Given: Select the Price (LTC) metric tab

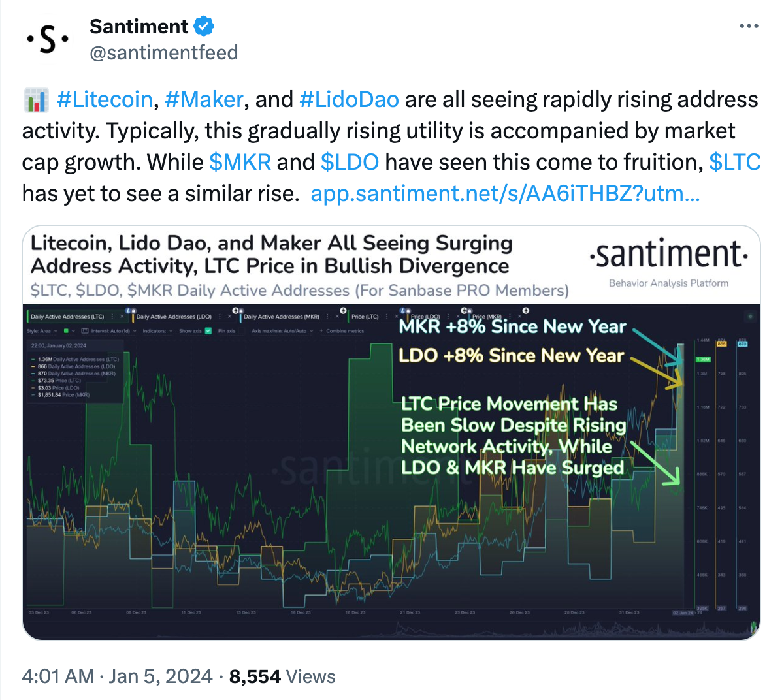Looking at the screenshot, I should (365, 316).
